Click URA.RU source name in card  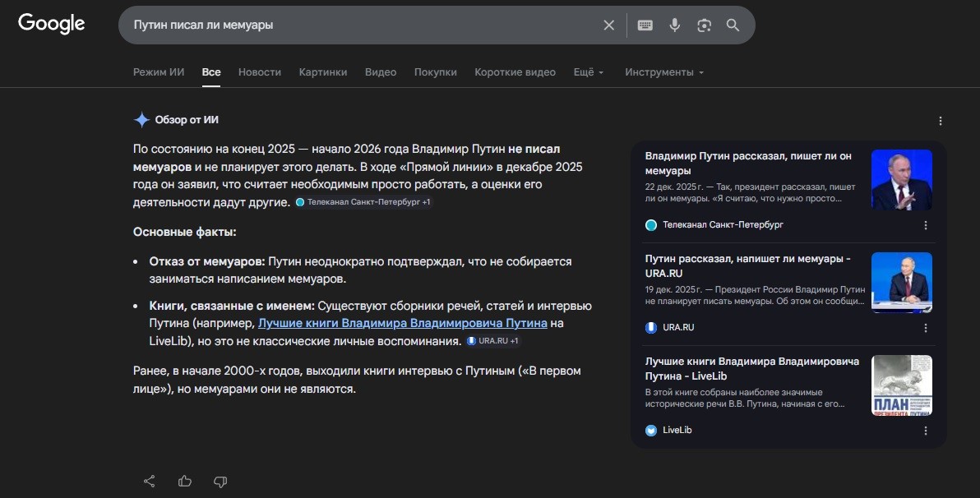(x=679, y=327)
